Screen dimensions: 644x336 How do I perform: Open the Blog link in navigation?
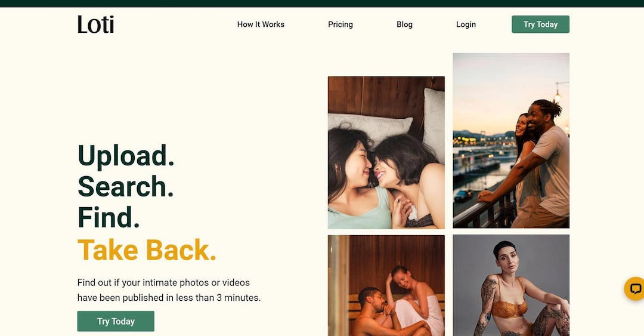tap(404, 24)
